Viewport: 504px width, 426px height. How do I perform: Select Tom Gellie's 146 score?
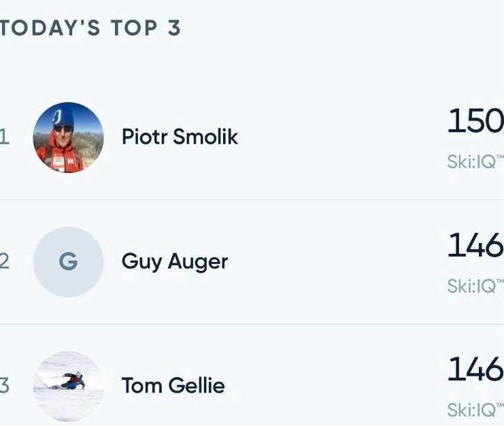pos(475,369)
